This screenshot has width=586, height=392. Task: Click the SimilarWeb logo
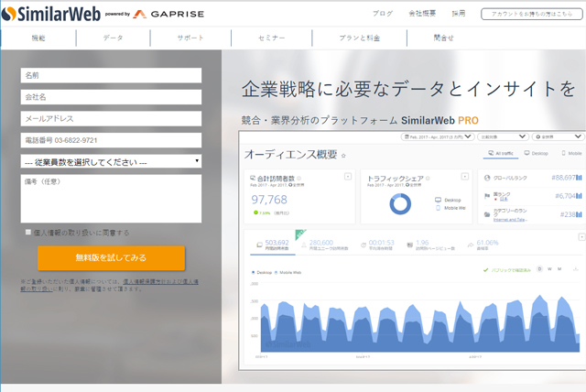(51, 15)
